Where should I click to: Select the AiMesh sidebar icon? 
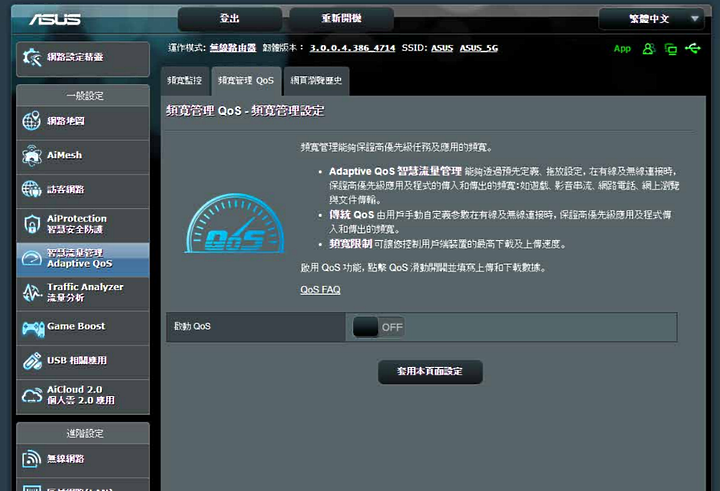click(x=32, y=155)
